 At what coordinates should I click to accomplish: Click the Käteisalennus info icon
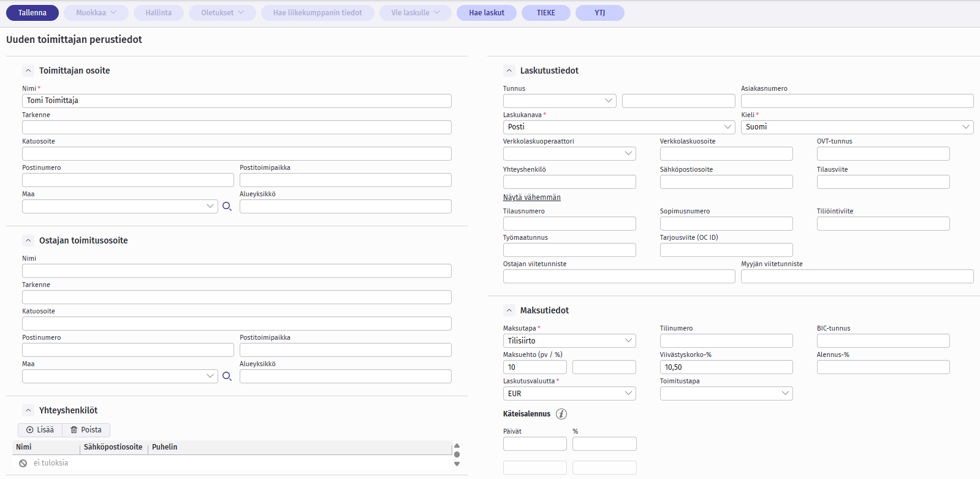(561, 414)
